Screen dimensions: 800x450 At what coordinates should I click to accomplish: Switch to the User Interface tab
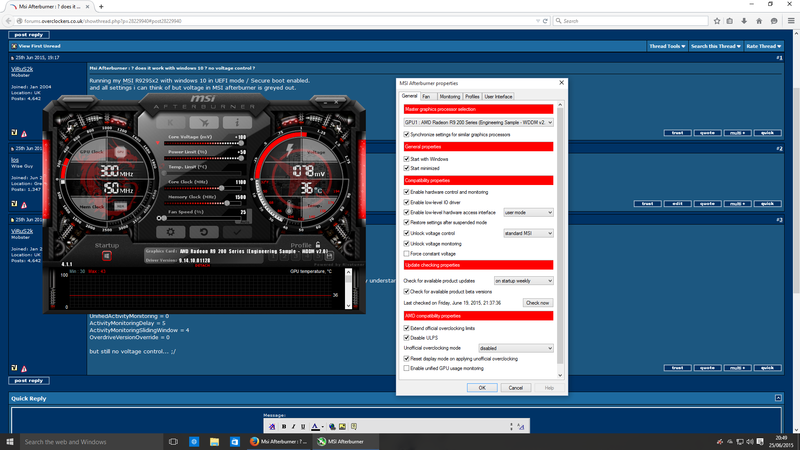tap(498, 96)
